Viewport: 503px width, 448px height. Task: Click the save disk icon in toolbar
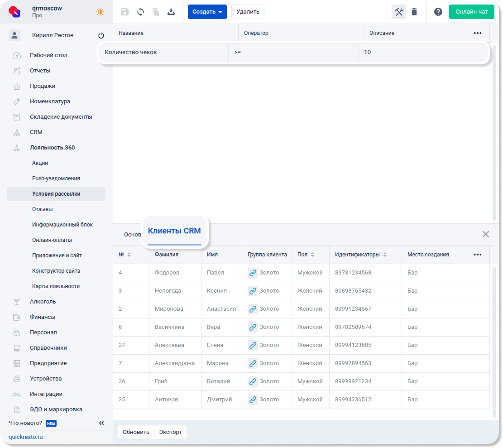(x=125, y=12)
